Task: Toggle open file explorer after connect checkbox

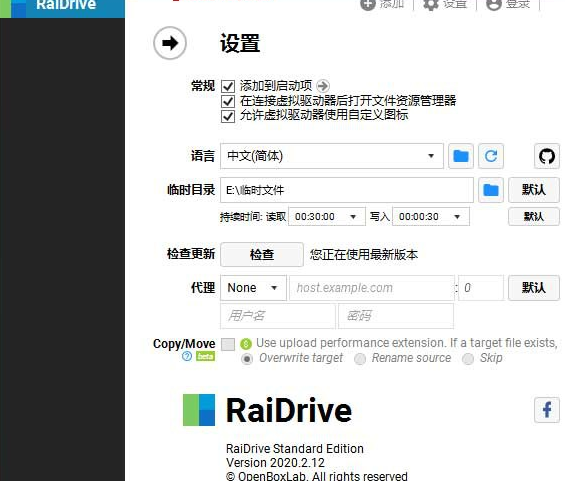Action: (x=228, y=101)
